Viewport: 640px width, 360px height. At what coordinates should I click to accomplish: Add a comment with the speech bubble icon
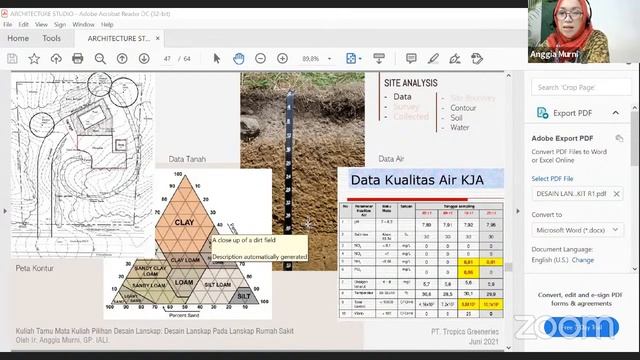point(411,59)
